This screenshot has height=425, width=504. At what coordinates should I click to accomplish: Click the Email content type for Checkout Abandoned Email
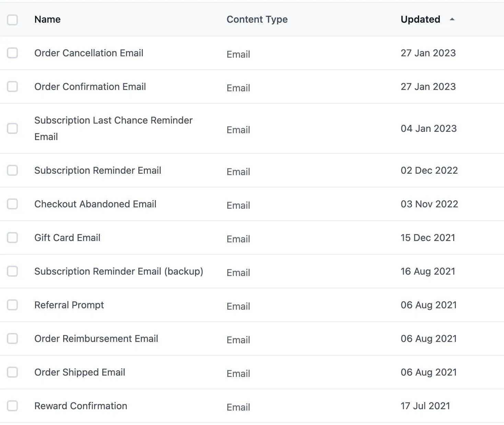tap(238, 205)
